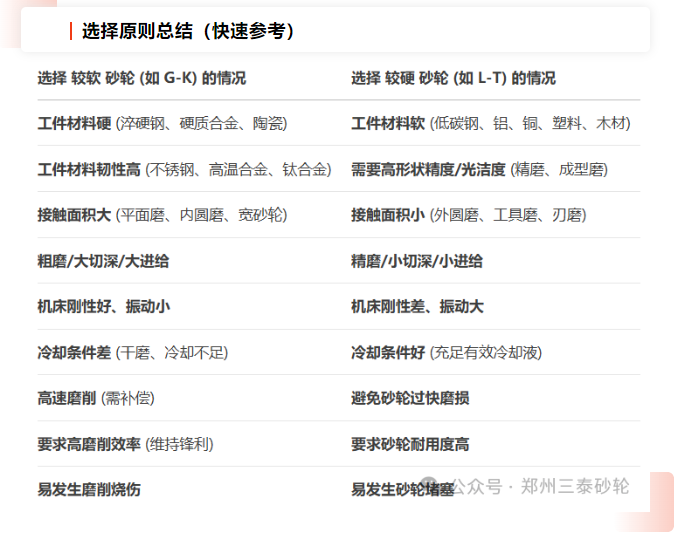The height and width of the screenshot is (538, 685).
Task: Click the 易发生磨削烧伤 cell
Action: [x=89, y=490]
